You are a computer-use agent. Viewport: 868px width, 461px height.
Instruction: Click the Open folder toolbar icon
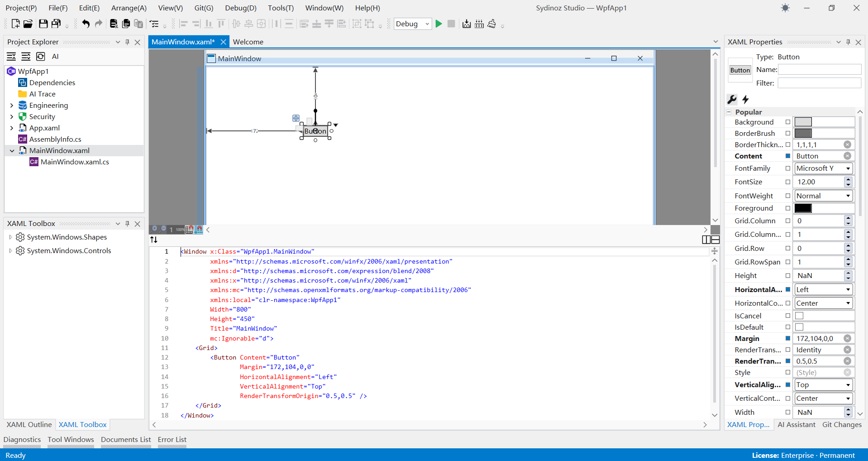28,24
